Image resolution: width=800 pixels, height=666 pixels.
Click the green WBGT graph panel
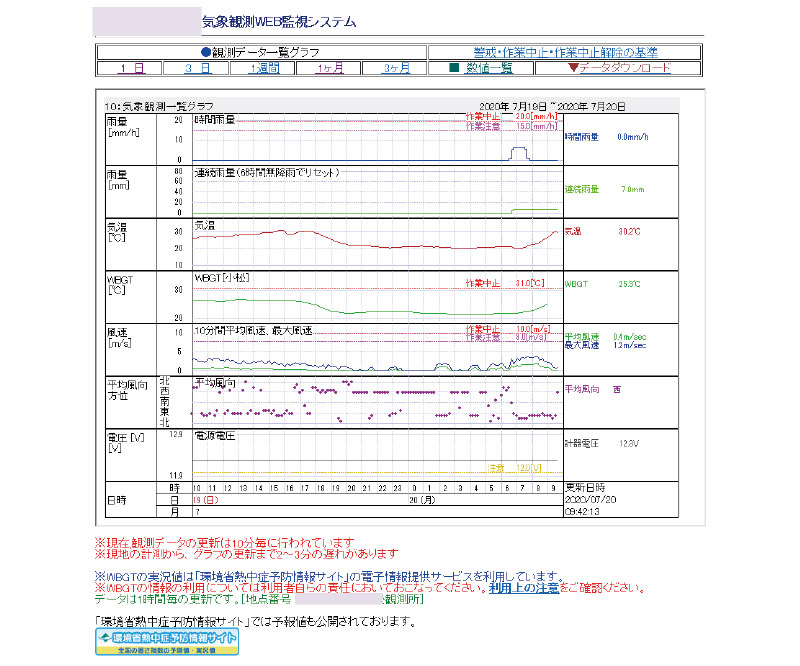375,295
